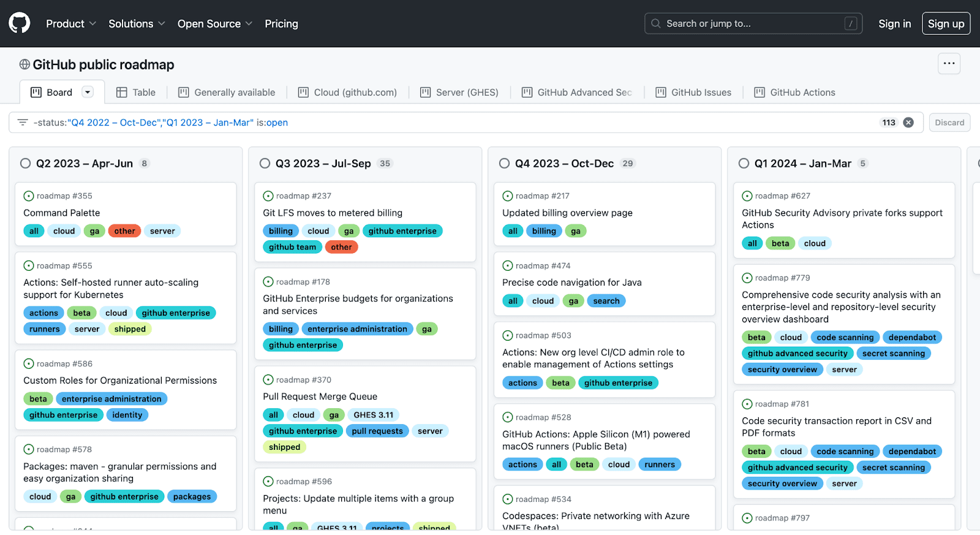Click the open-issue icon on roadmap #528
The image size is (980, 535).
pos(508,417)
